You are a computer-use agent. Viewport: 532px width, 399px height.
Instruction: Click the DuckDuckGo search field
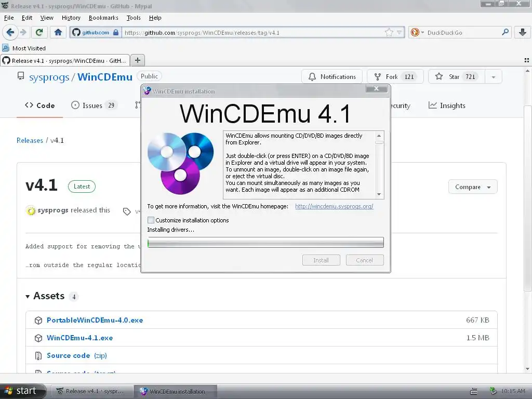(x=462, y=33)
